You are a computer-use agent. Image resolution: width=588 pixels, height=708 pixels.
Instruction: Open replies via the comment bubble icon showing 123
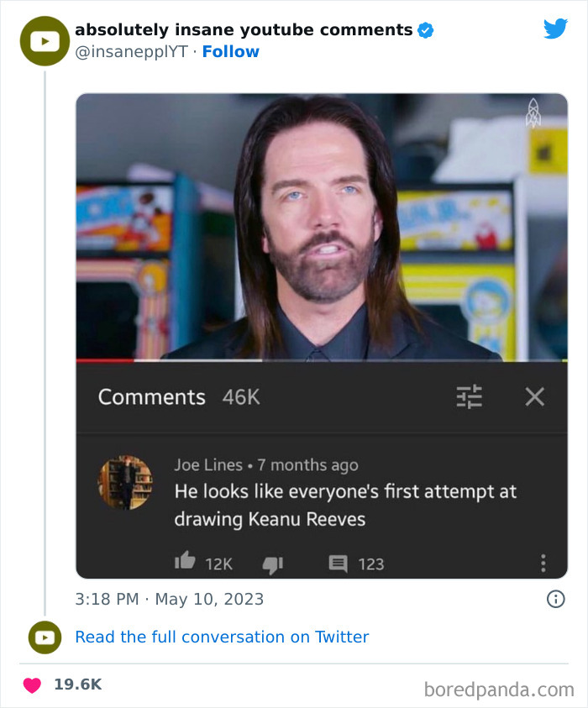pyautogui.click(x=339, y=564)
